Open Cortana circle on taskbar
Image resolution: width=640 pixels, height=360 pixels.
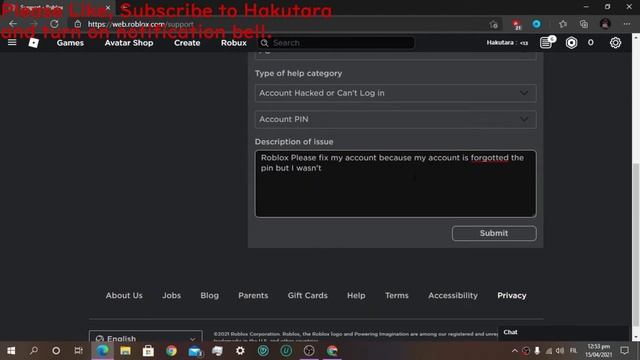[56, 351]
